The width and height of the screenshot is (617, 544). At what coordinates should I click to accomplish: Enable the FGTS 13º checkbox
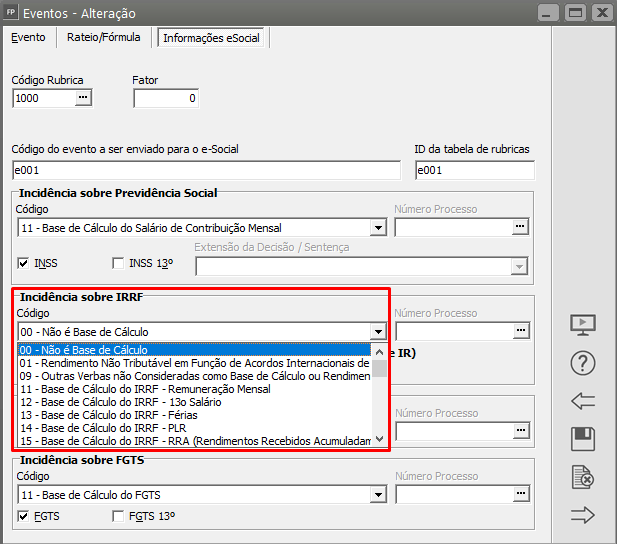tap(118, 516)
